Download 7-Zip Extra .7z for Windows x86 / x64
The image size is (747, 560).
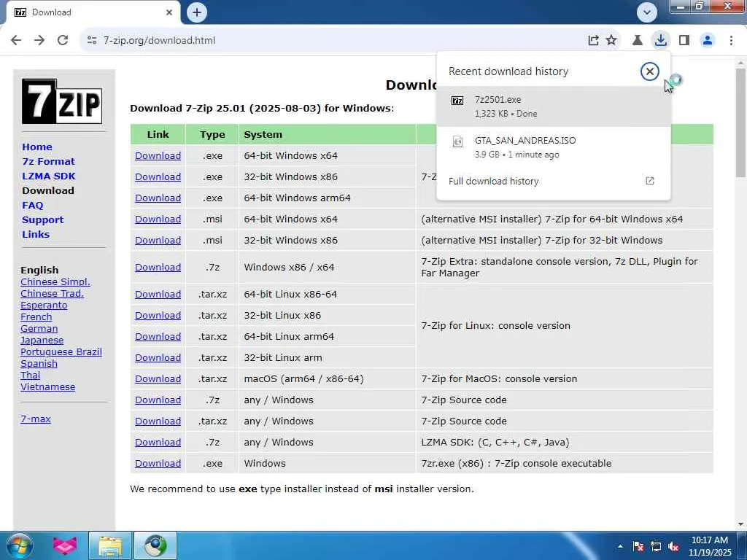158,267
